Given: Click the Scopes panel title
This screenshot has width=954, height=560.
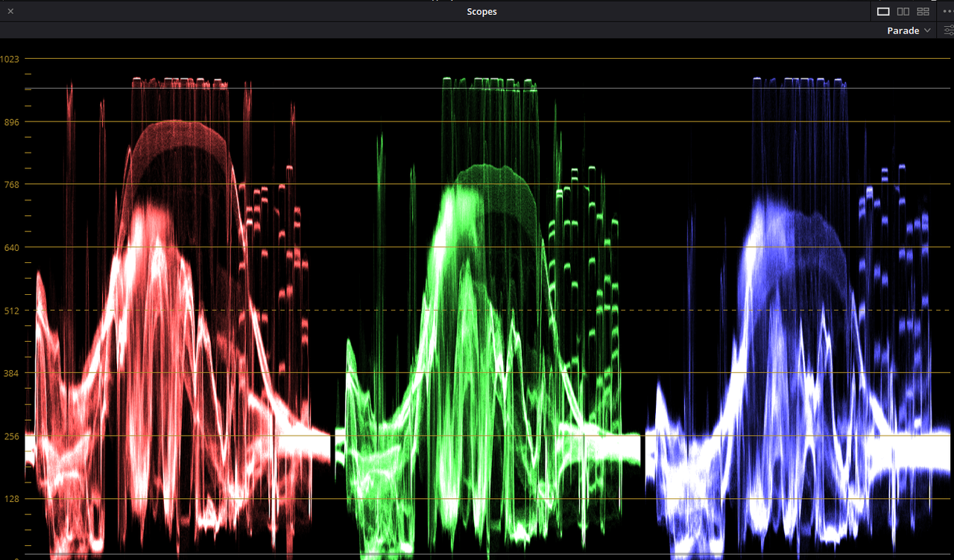Looking at the screenshot, I should 481,11.
